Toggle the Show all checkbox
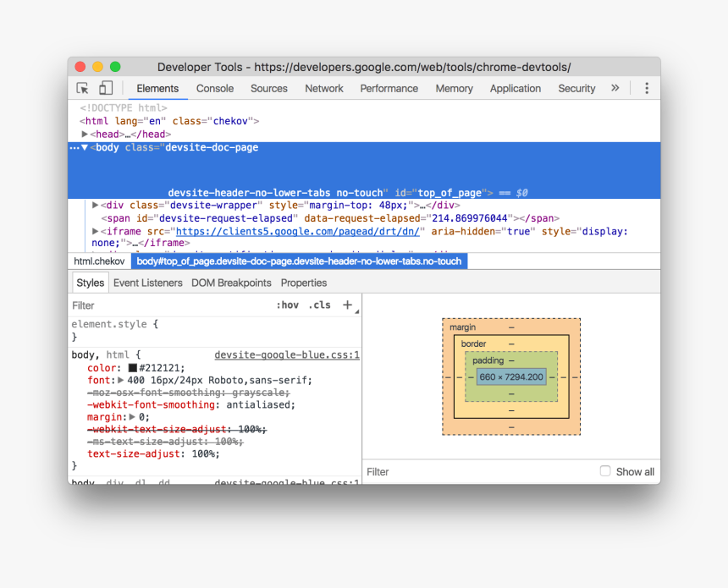The height and width of the screenshot is (588, 728). point(605,471)
